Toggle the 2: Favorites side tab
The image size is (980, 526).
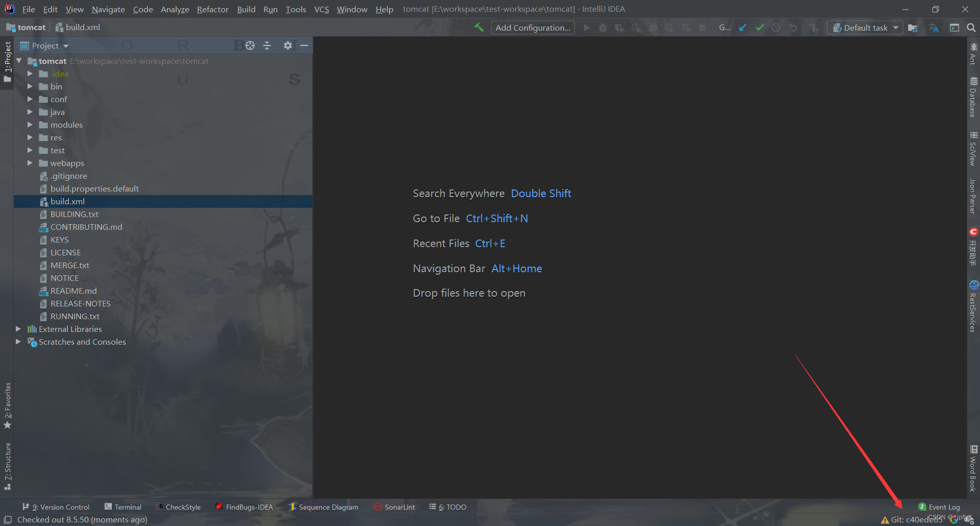(x=7, y=405)
